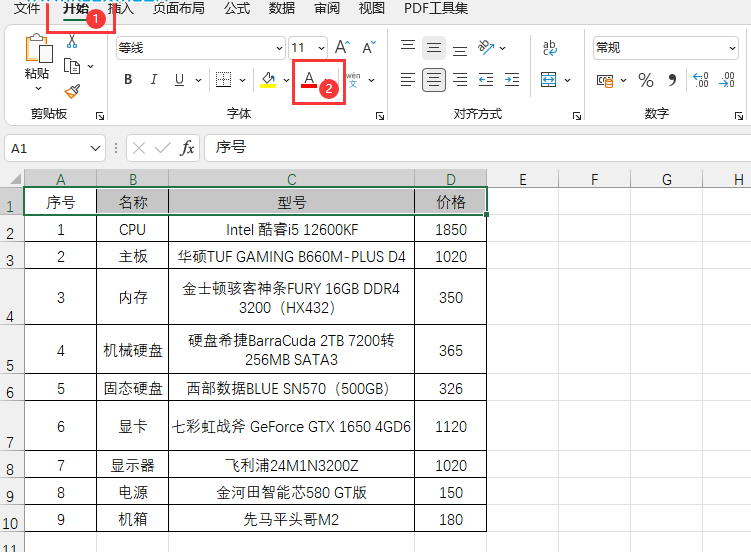
Task: Click the text orientation icon
Action: tap(486, 47)
